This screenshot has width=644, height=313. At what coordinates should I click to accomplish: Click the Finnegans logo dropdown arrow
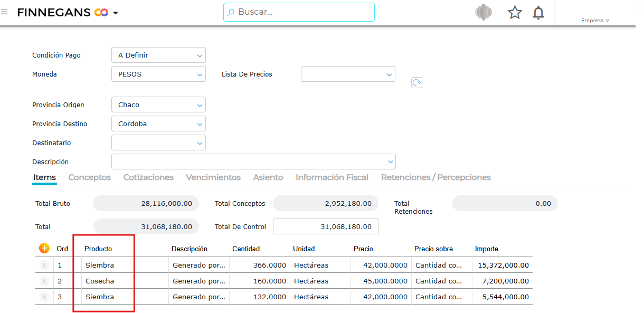click(x=116, y=13)
